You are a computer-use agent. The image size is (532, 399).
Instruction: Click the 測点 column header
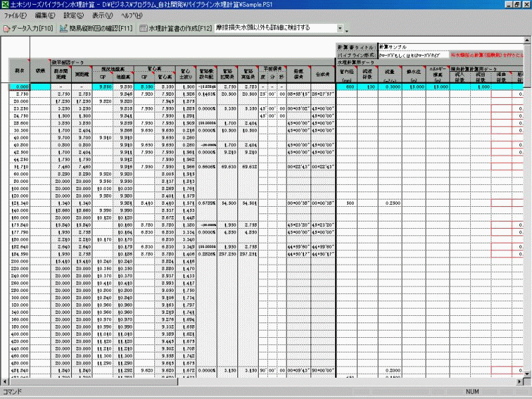click(x=19, y=70)
